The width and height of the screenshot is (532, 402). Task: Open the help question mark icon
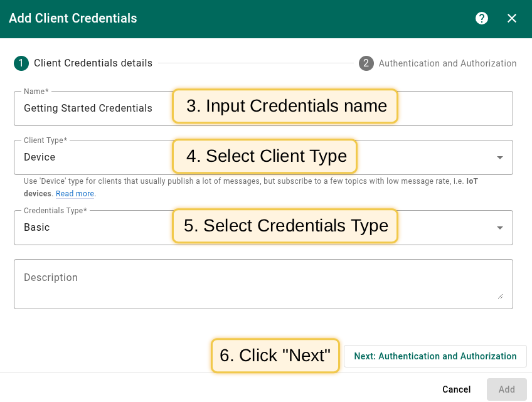482,18
